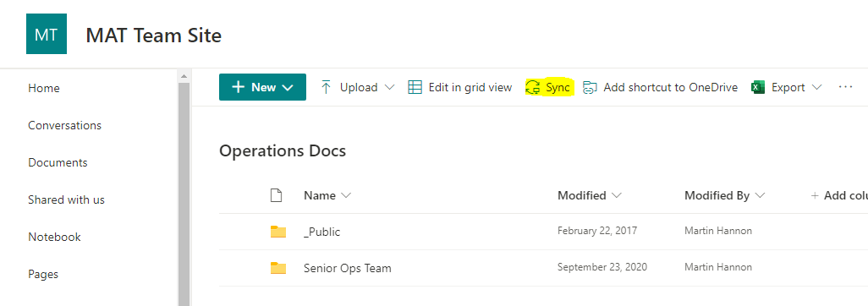Click the Sync arrows icon
This screenshot has height=306, width=868.
pos(532,87)
